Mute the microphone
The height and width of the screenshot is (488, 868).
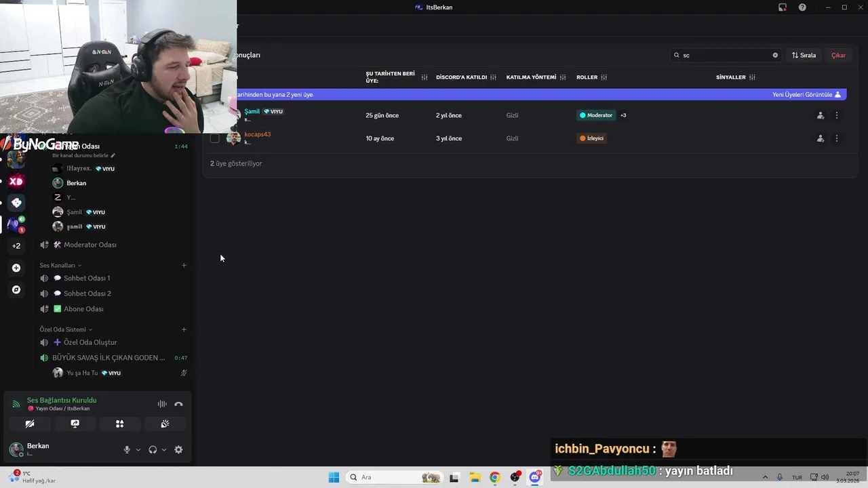(x=127, y=449)
